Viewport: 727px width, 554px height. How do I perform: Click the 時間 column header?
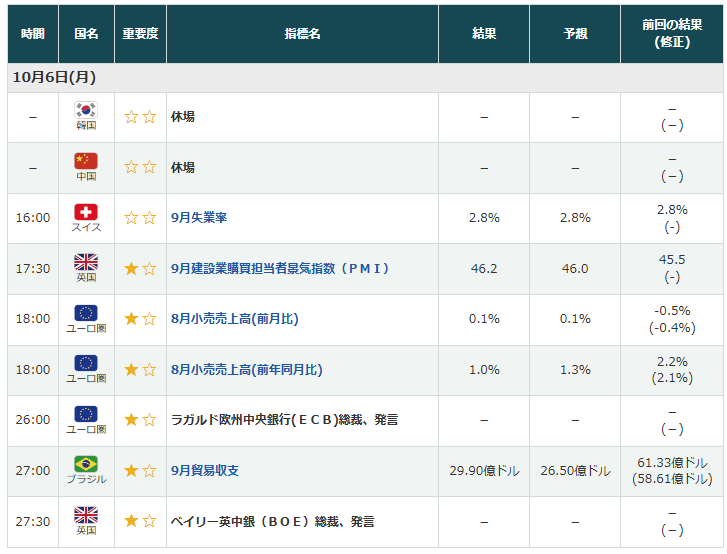[x=33, y=34]
